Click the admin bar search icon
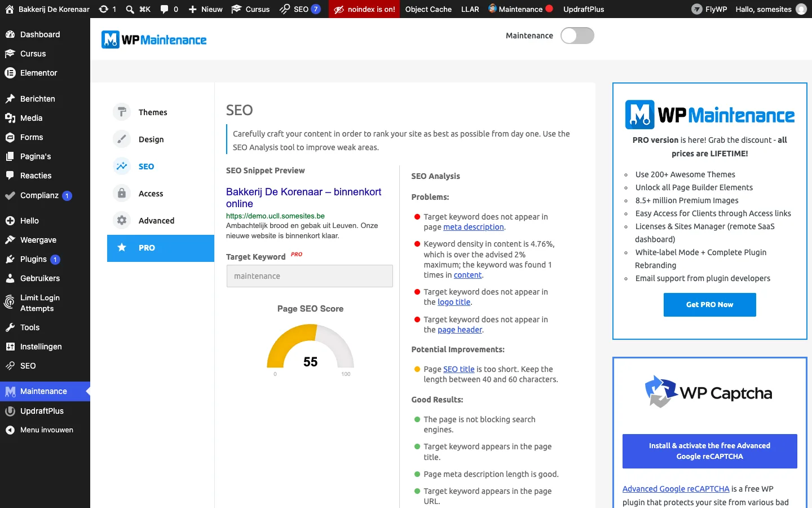 tap(130, 9)
